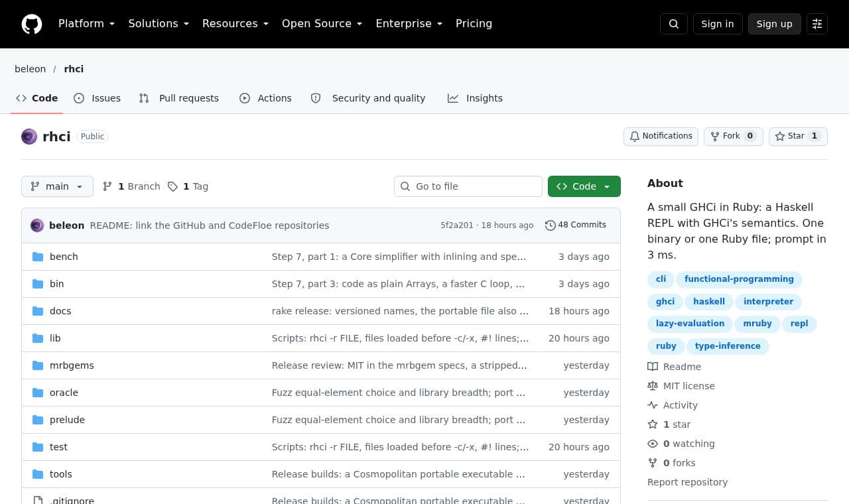Click the Report repository link

point(687,482)
